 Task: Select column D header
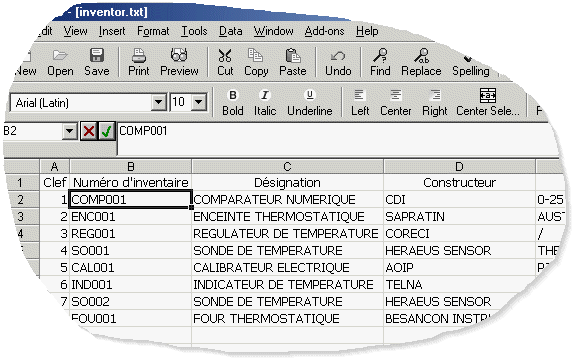(x=459, y=166)
